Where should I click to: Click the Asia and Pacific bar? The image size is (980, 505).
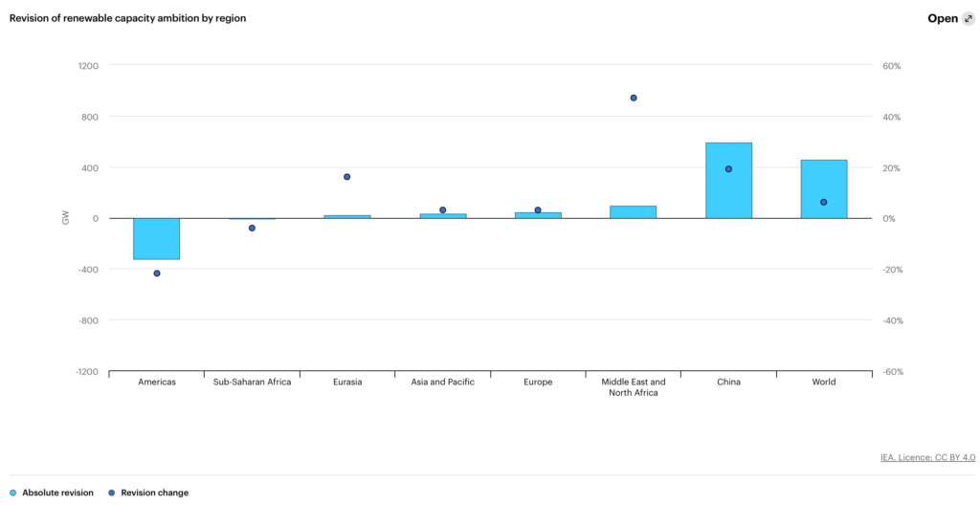442,216
